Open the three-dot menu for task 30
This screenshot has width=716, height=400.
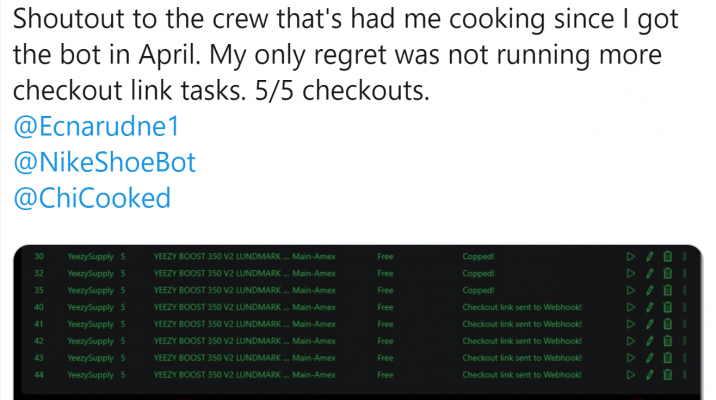[x=684, y=257]
